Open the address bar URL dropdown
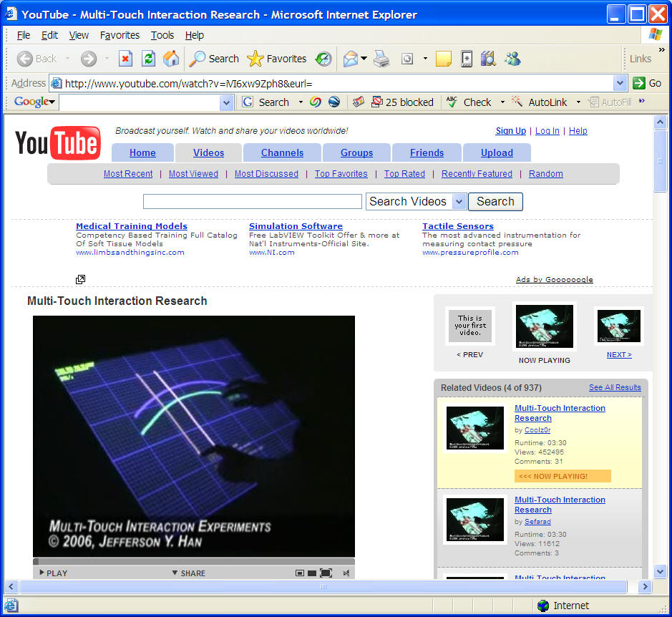This screenshot has height=617, width=672. point(620,83)
